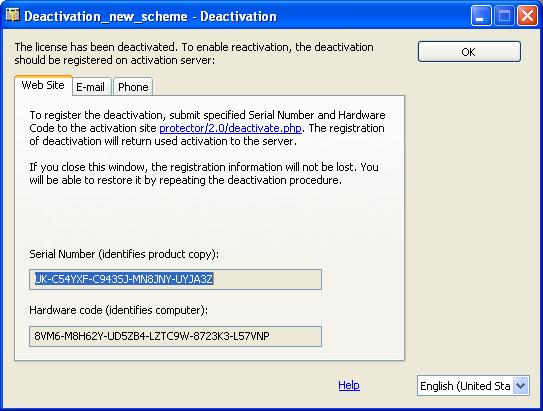Maximize the Deactivation window
543x411 pixels.
pos(504,16)
